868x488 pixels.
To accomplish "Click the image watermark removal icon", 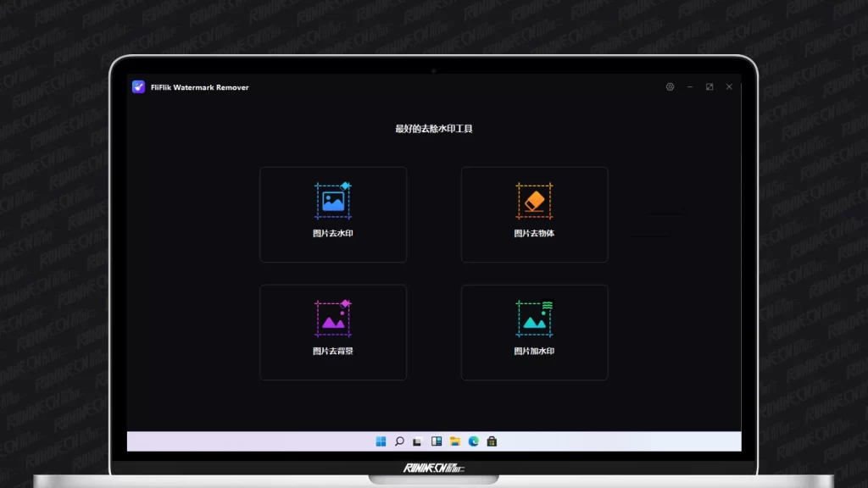I will click(x=333, y=200).
